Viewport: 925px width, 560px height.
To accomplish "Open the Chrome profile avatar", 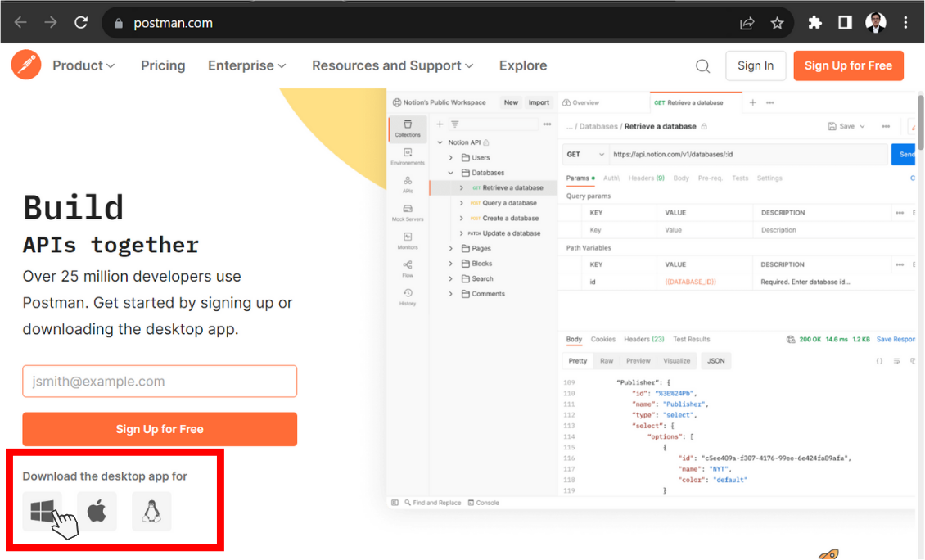I will (x=875, y=22).
